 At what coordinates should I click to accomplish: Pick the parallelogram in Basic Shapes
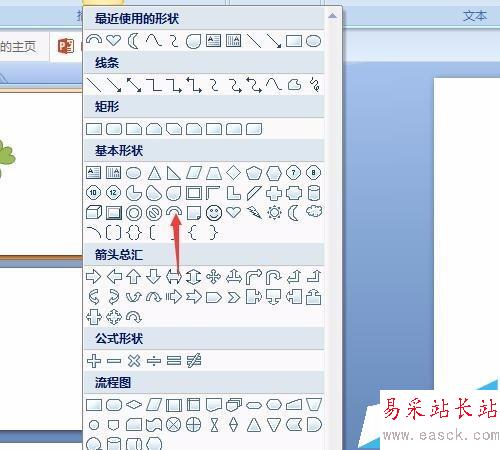point(194,173)
